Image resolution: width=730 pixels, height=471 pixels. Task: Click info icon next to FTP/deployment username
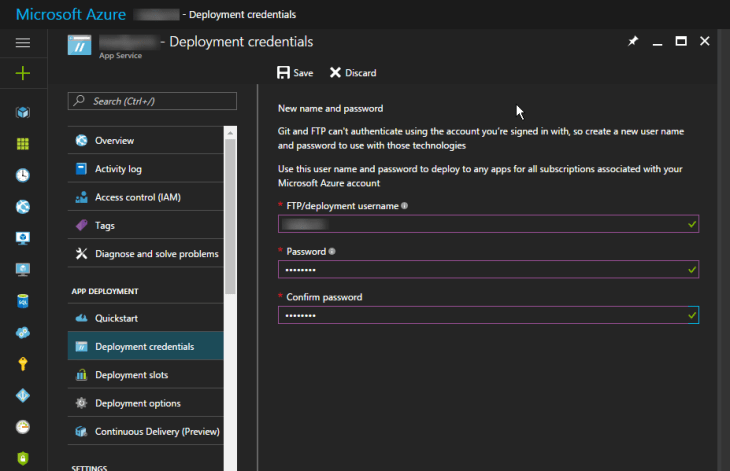pyautogui.click(x=405, y=206)
